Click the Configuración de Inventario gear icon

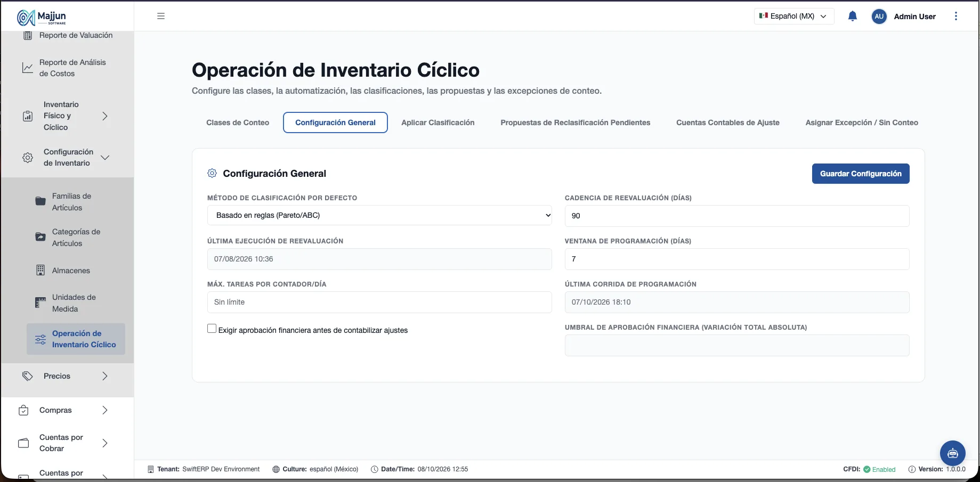(28, 158)
